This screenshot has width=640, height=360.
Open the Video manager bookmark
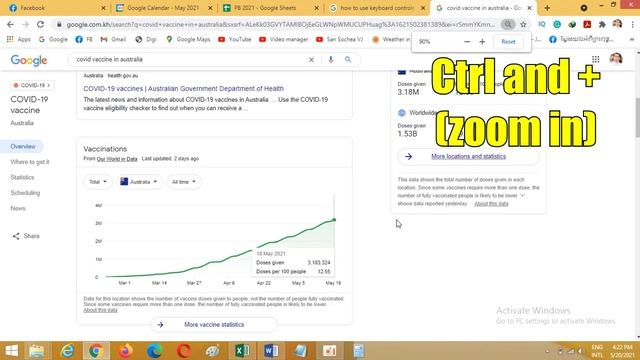coord(284,39)
